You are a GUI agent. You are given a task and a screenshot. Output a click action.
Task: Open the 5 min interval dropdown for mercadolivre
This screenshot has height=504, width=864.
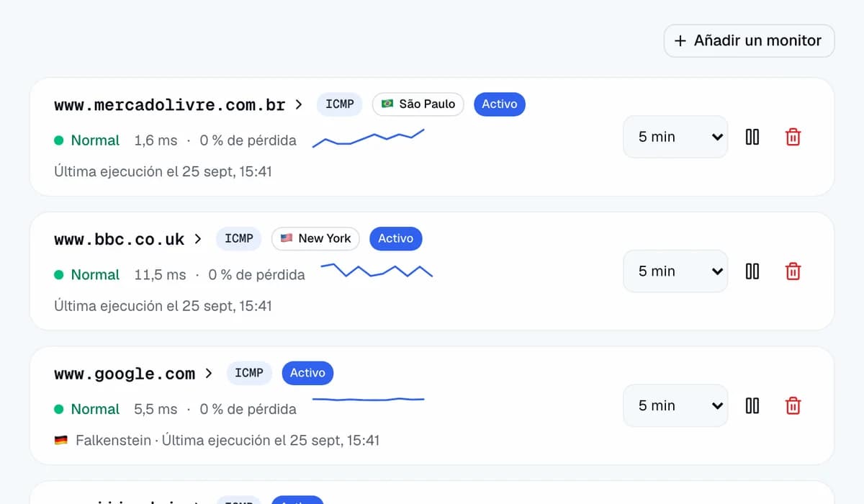coord(675,137)
